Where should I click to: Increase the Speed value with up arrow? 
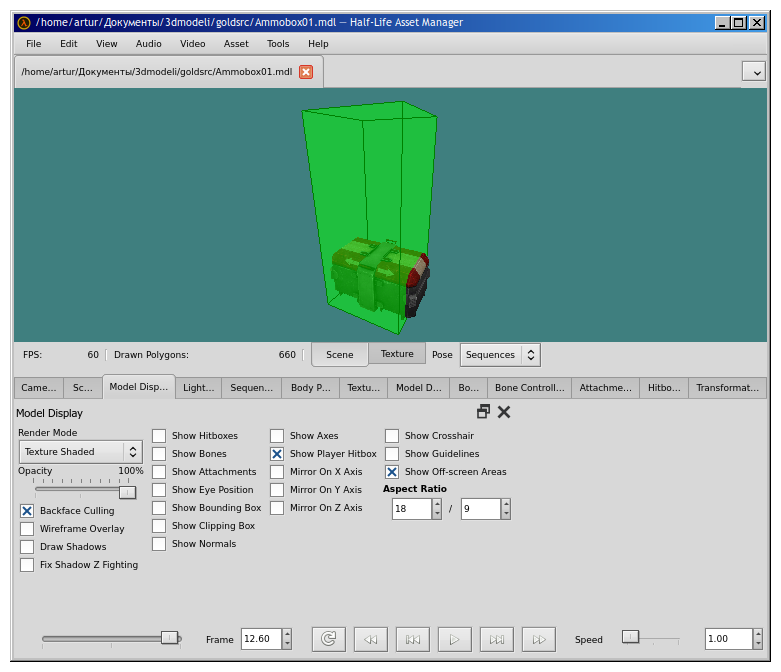[x=758, y=634]
